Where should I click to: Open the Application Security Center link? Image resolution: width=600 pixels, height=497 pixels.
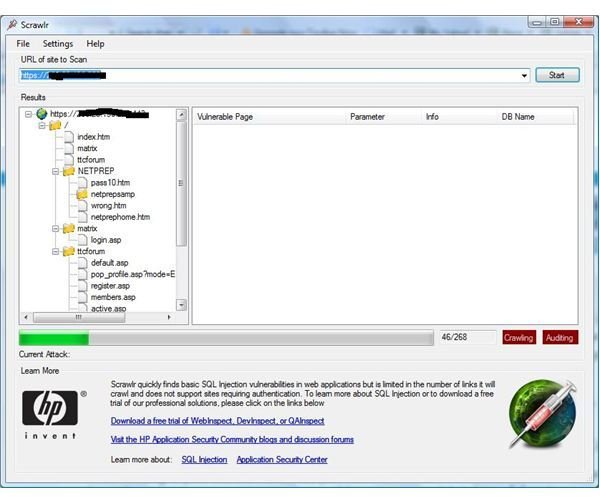(x=282, y=460)
